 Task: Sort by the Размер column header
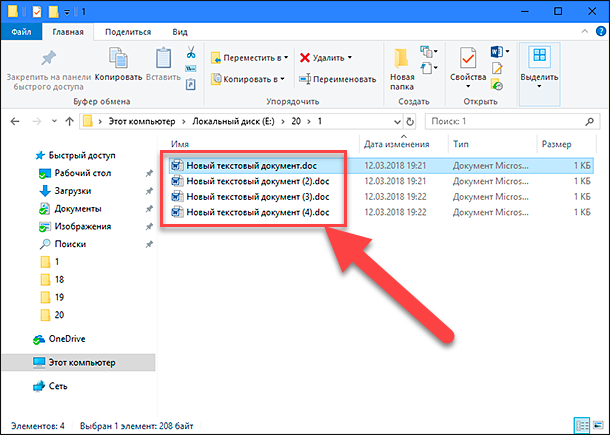pyautogui.click(x=556, y=144)
